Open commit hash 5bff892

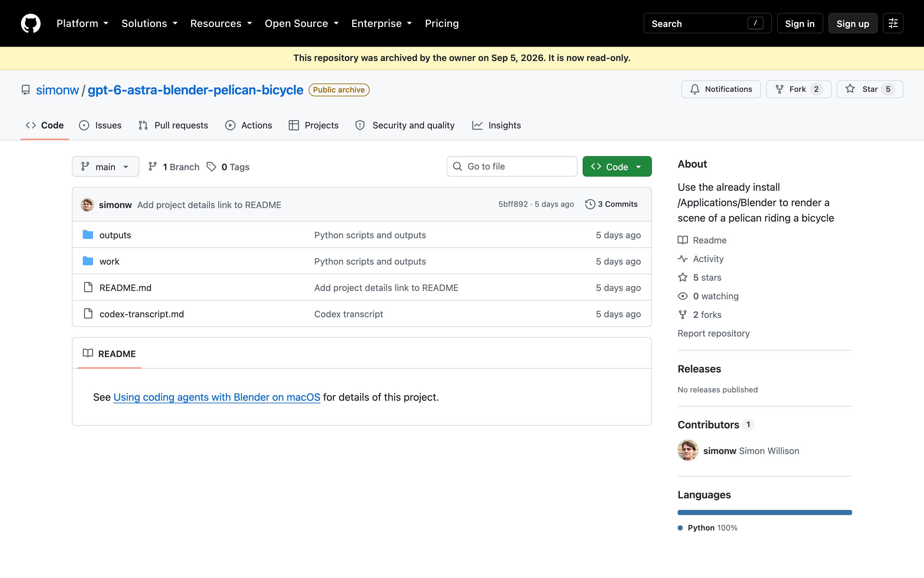tap(513, 204)
